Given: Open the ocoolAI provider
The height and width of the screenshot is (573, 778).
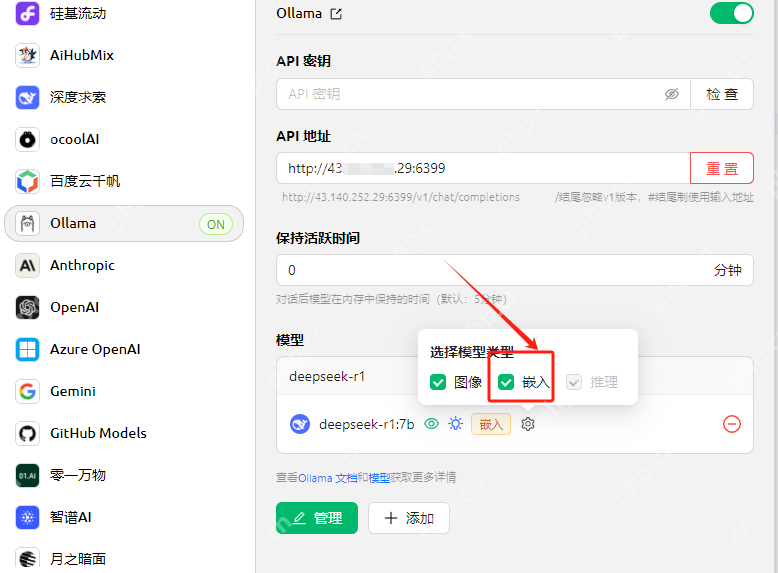Looking at the screenshot, I should point(124,139).
